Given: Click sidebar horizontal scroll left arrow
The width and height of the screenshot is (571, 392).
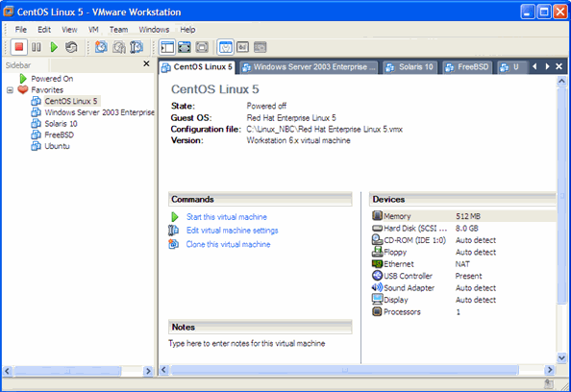Looking at the screenshot, I should click(7, 371).
